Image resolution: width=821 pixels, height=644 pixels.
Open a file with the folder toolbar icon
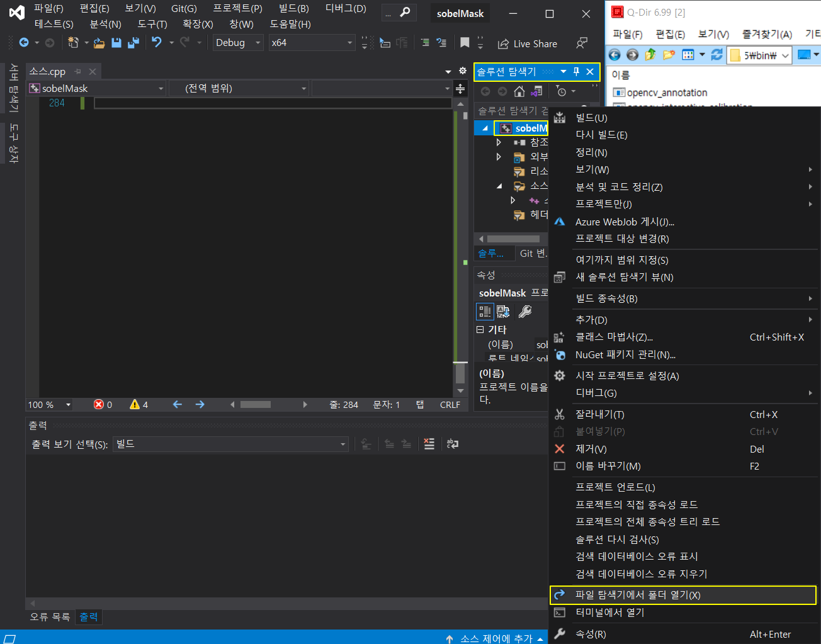point(99,43)
